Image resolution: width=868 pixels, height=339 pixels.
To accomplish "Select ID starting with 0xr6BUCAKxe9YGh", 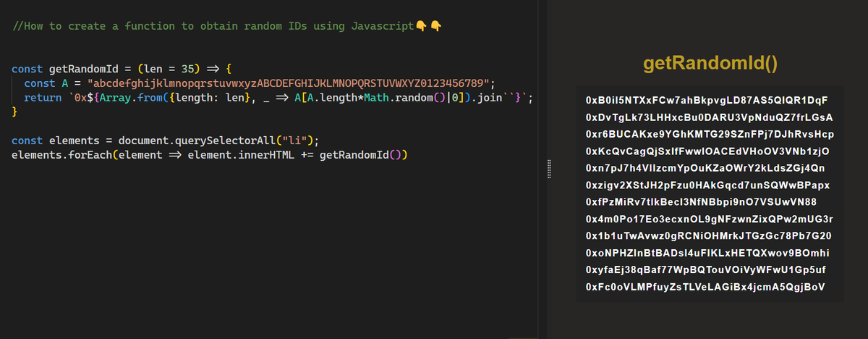I will 710,135.
